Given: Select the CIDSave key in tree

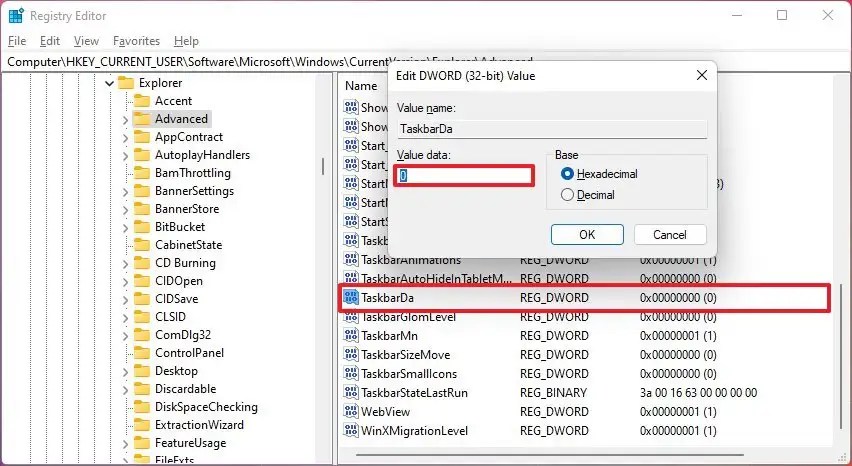Looking at the screenshot, I should [176, 299].
